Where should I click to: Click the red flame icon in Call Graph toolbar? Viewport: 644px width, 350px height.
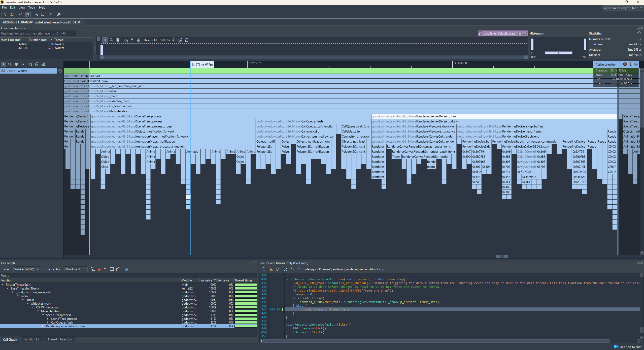pyautogui.click(x=99, y=269)
